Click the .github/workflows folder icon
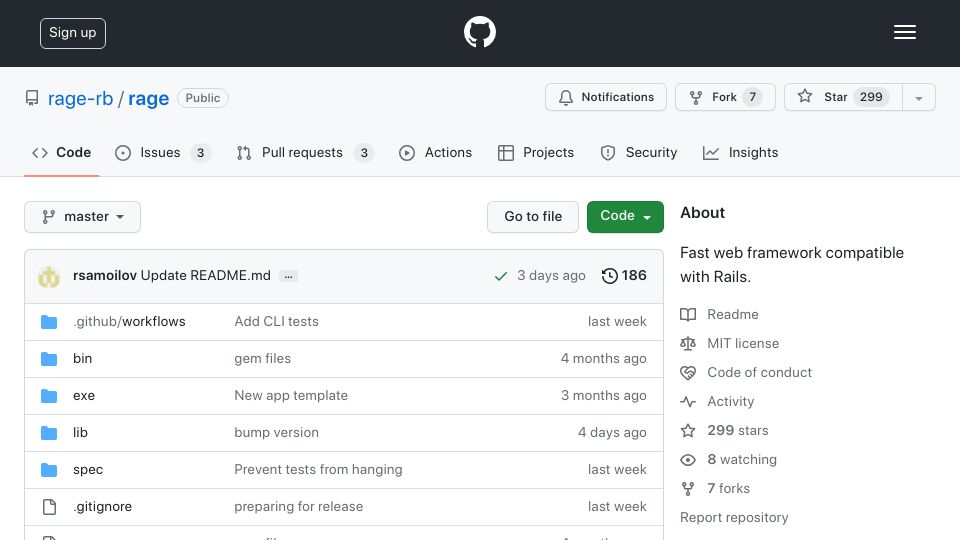This screenshot has width=960, height=540. coord(49,322)
